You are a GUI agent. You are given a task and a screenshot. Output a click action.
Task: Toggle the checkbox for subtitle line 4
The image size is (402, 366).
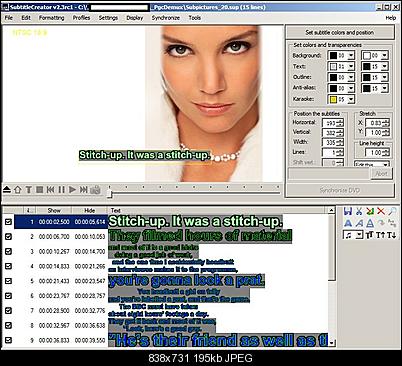point(9,266)
